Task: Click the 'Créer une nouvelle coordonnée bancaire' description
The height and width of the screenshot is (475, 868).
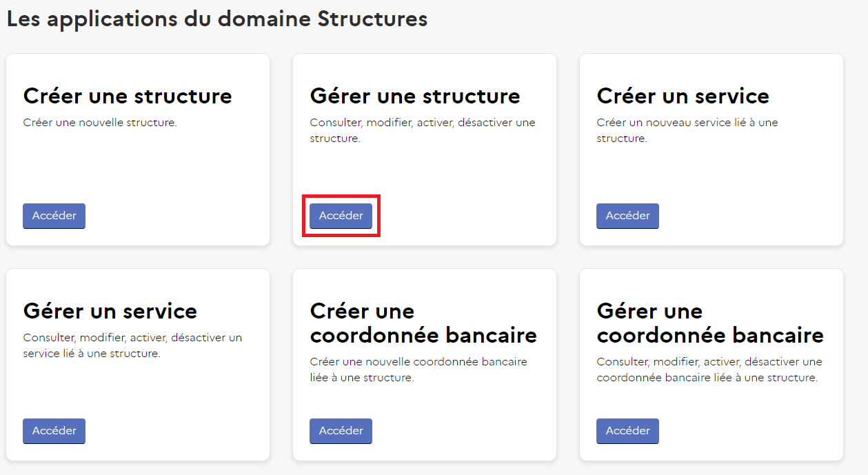Action: click(418, 370)
